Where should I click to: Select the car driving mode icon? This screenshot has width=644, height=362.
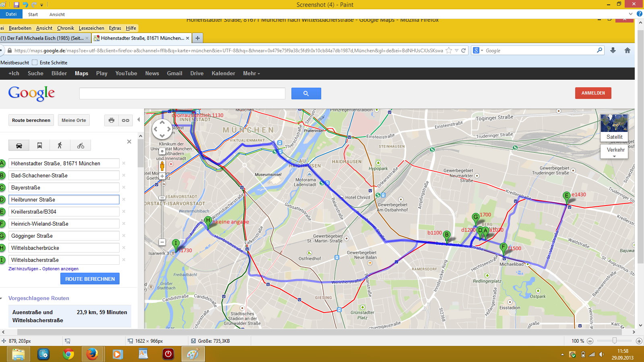coord(19,146)
